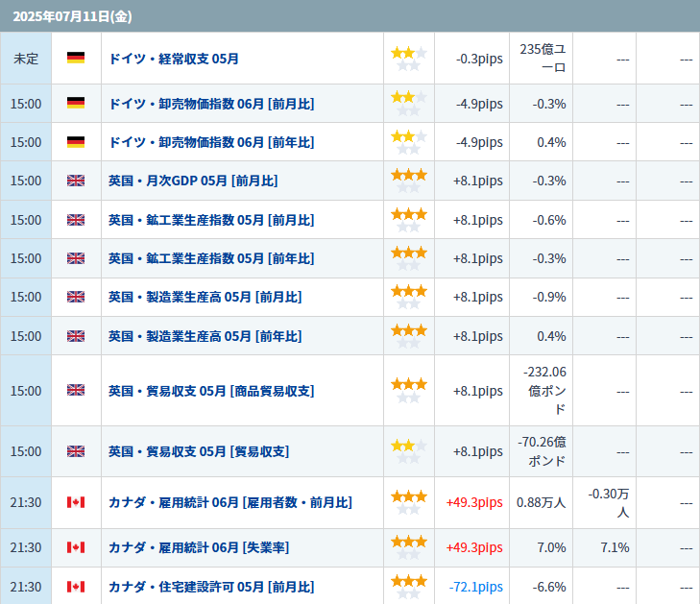Image resolution: width=700 pixels, height=604 pixels.
Task: Open ドイツ・経常収支 05月 link
Action: pos(174,59)
